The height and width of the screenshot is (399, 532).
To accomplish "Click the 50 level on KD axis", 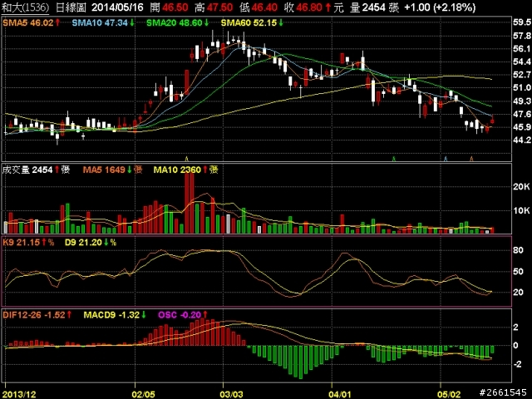I will click(x=518, y=272).
